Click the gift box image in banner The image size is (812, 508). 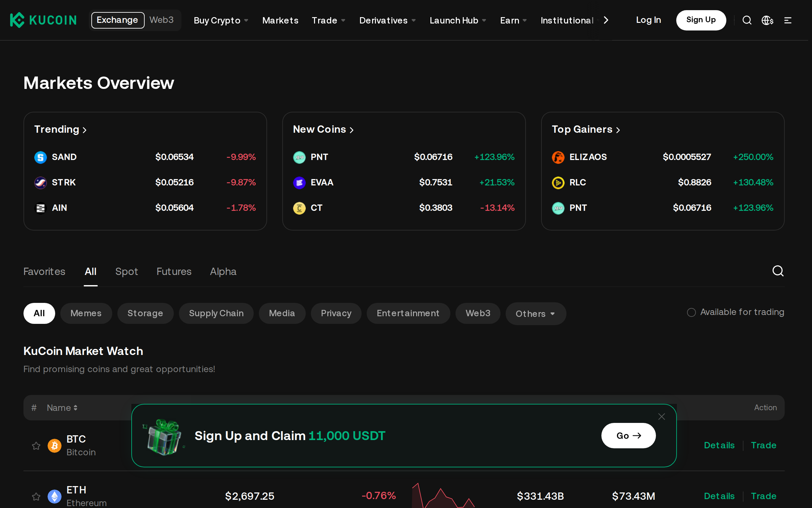click(163, 437)
